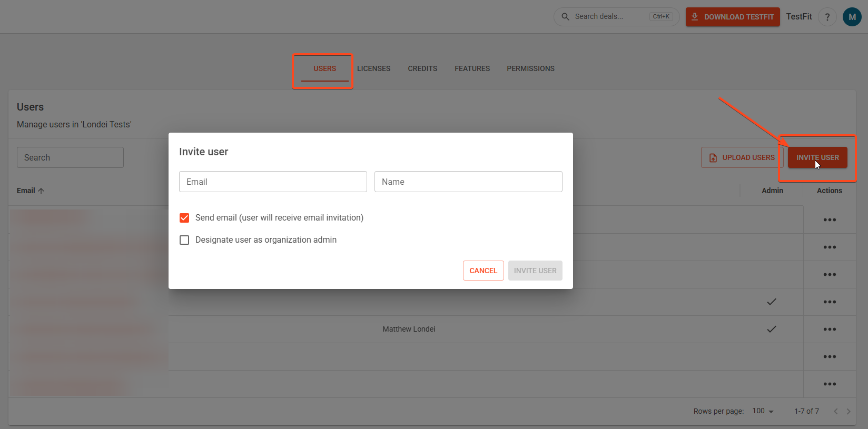Screen dimensions: 868x429
Task: Click the users Search box
Action: [x=70, y=157]
